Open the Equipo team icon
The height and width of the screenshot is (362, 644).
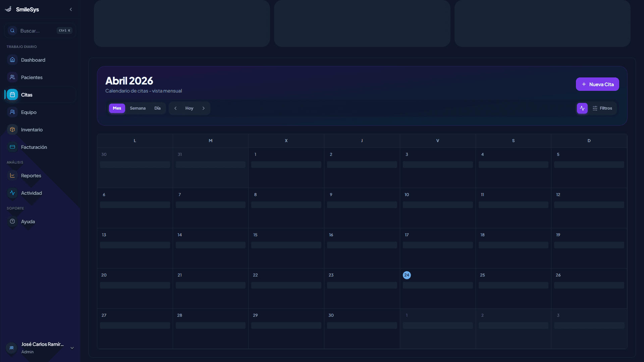coord(12,112)
